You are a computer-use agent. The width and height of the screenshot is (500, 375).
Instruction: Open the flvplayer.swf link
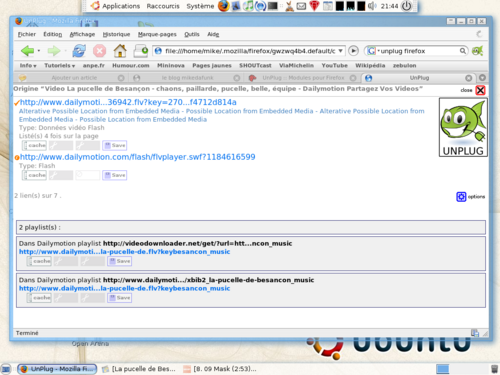pyautogui.click(x=137, y=157)
